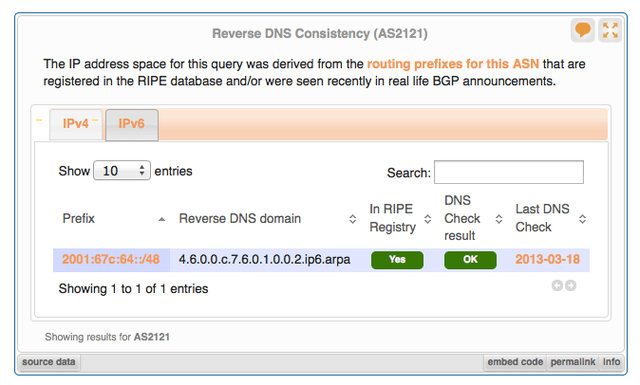Go to next page arrow
Screen dimensions: 640x385
[x=571, y=285]
